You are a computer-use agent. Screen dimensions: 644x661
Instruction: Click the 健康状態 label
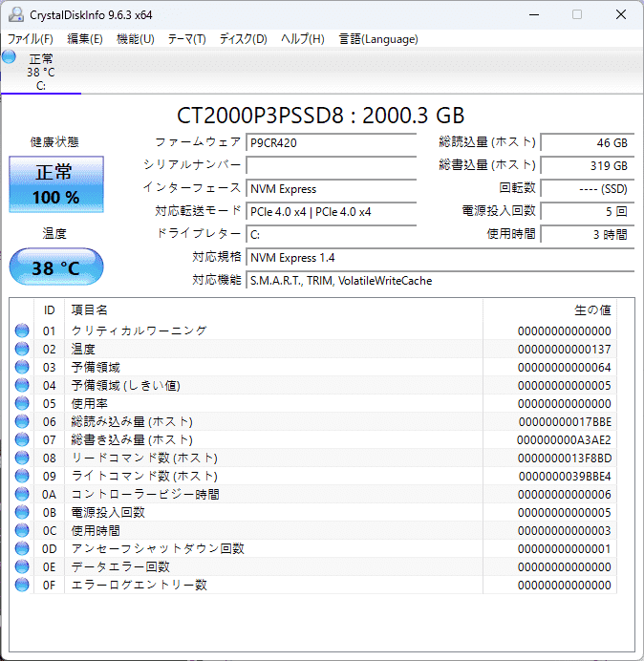[x=54, y=142]
